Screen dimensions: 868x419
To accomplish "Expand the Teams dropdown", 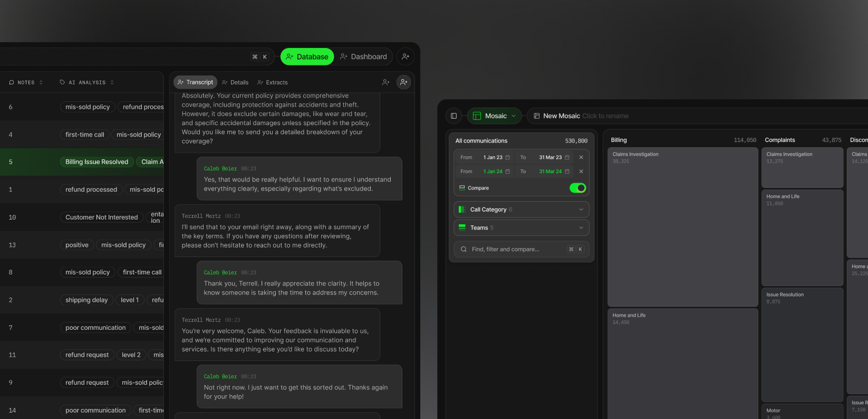I will [521, 227].
